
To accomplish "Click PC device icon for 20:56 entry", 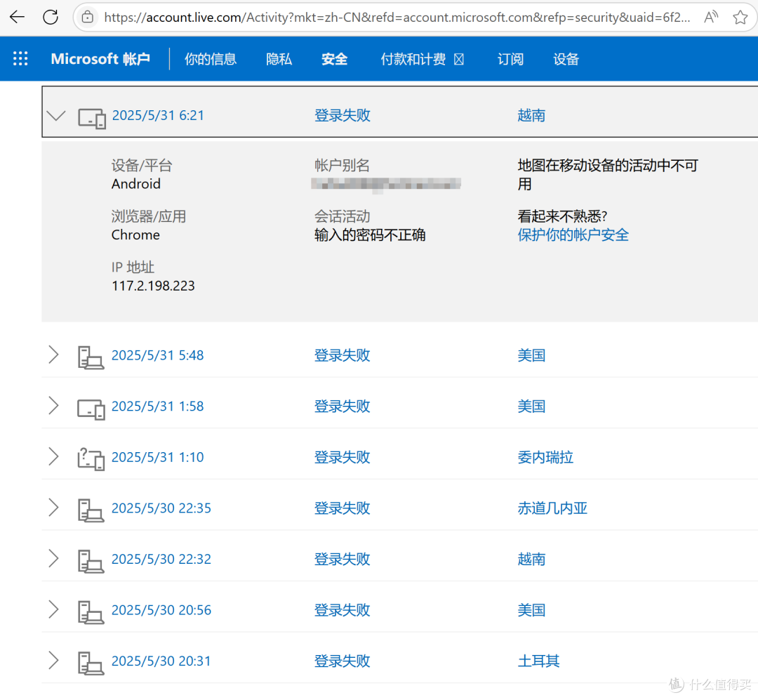I will pos(91,613).
